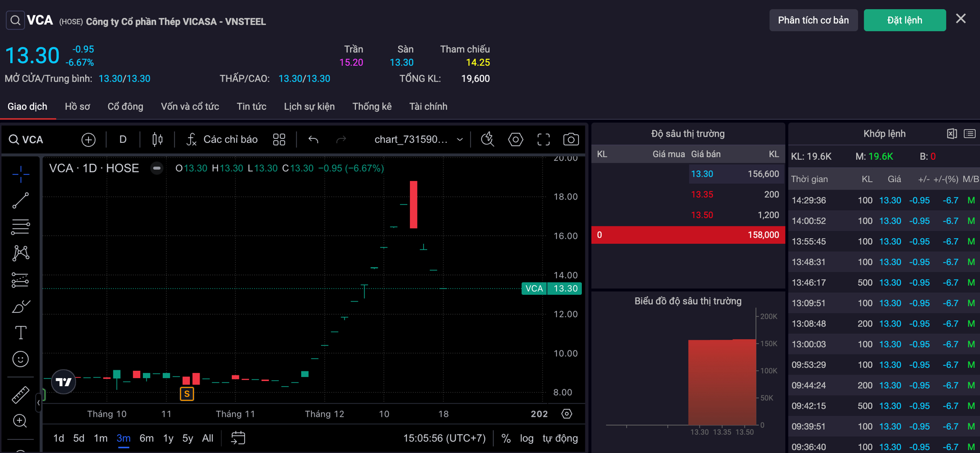Click the Phân tích cơ bản button

[813, 20]
